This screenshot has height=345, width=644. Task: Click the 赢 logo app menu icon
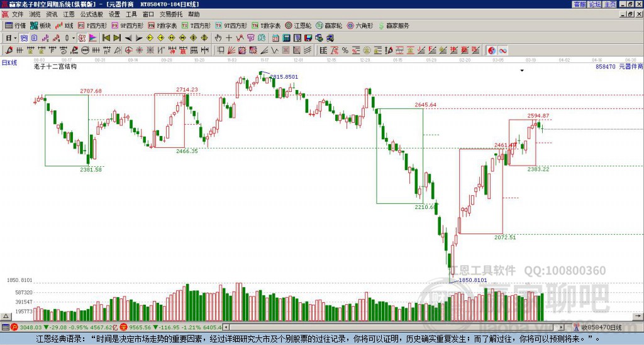[5, 14]
